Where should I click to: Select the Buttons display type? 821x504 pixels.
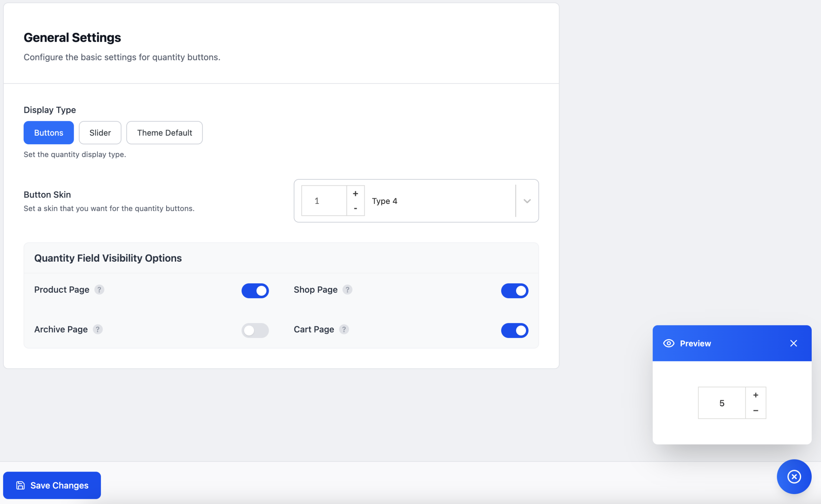pos(49,133)
